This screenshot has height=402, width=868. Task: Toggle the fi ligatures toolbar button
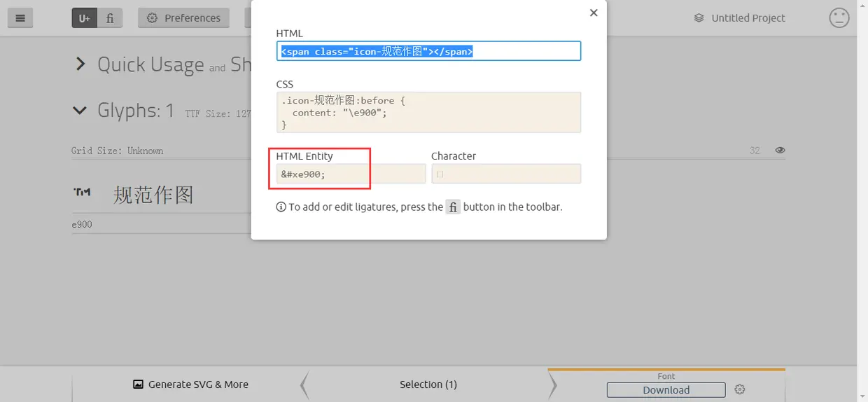pos(110,18)
